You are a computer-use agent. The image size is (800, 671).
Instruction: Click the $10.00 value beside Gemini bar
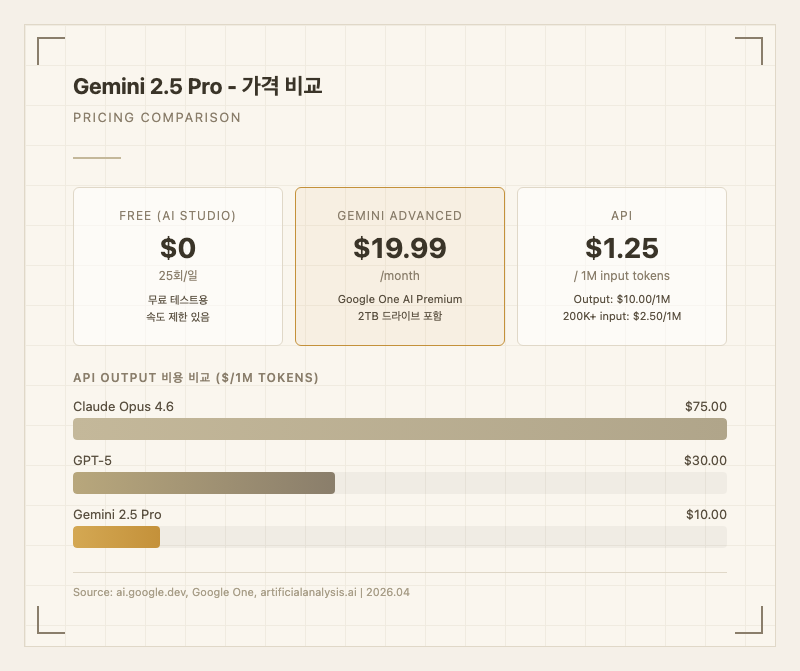705,515
